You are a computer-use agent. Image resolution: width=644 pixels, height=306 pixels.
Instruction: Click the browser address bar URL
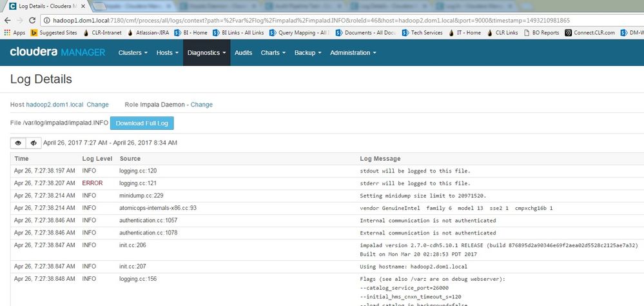click(311, 20)
